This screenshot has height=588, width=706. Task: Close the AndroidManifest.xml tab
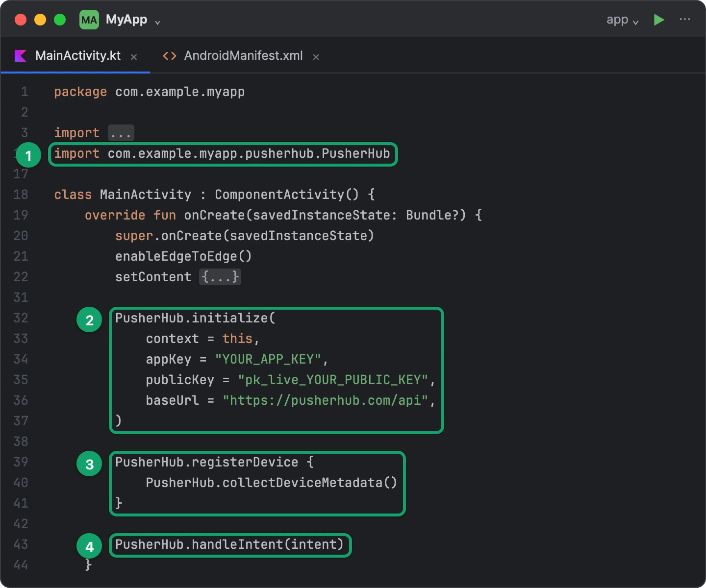click(316, 57)
